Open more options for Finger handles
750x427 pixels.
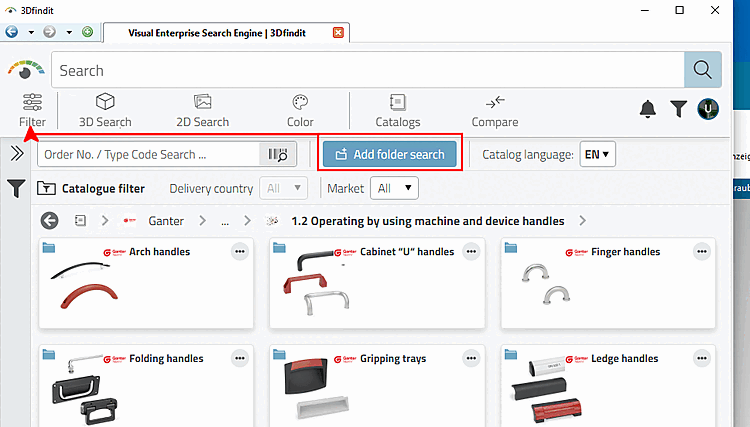702,252
